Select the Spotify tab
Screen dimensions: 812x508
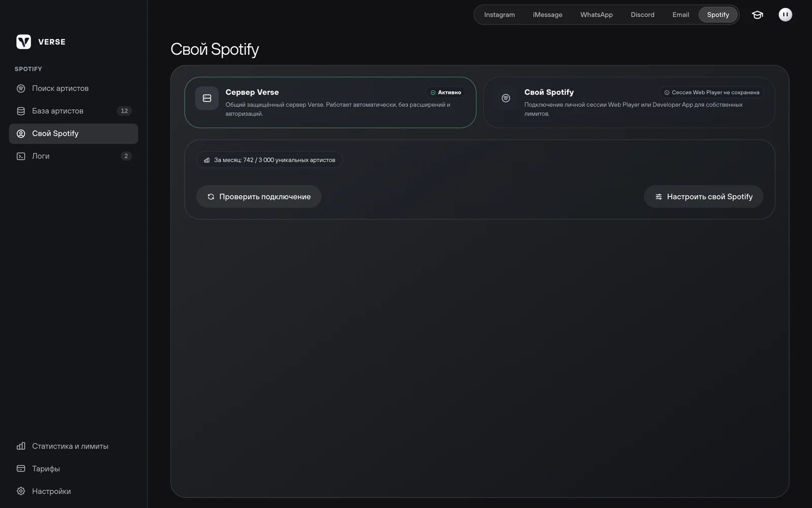[718, 15]
